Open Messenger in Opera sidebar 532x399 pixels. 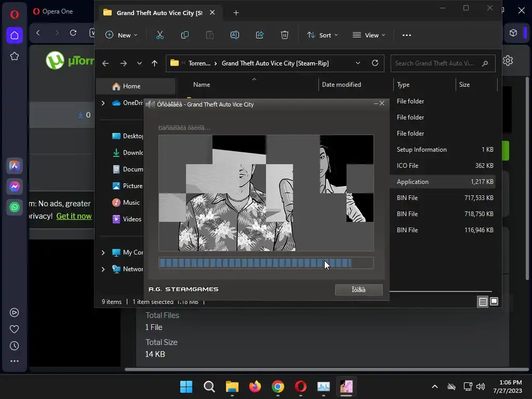tap(14, 187)
